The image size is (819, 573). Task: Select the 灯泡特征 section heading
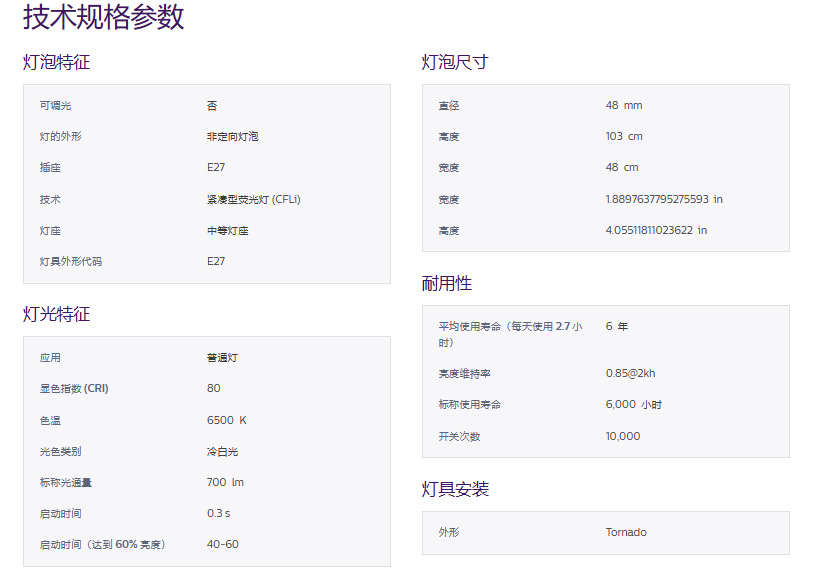pos(56,62)
